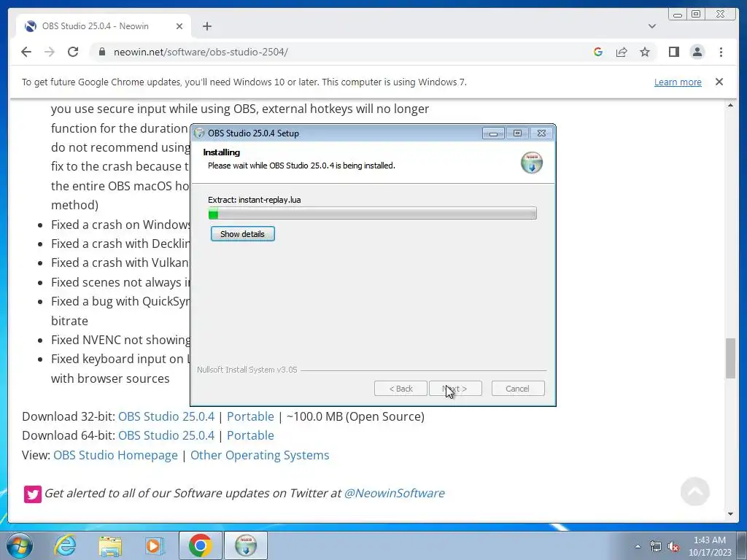Open the @NeowinSoftware Twitter link
The image size is (747, 560).
[394, 493]
